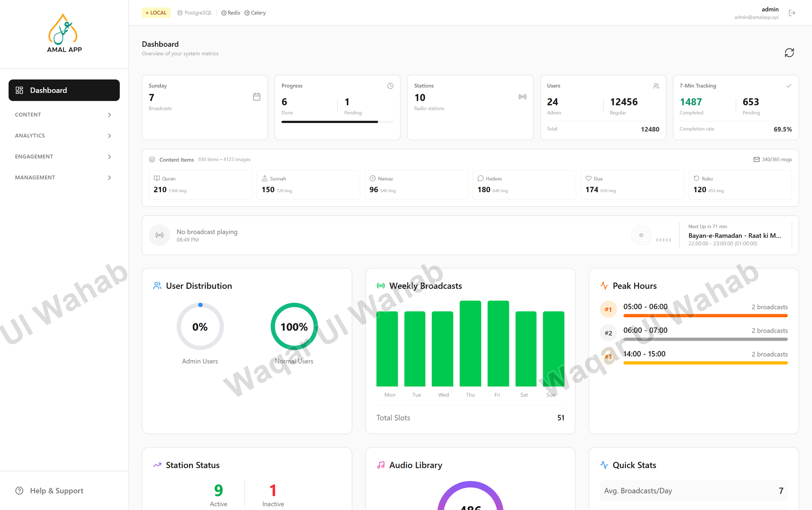Click the radio signal icon in Stations card
Viewport: 812px width, 510px height.
[523, 97]
